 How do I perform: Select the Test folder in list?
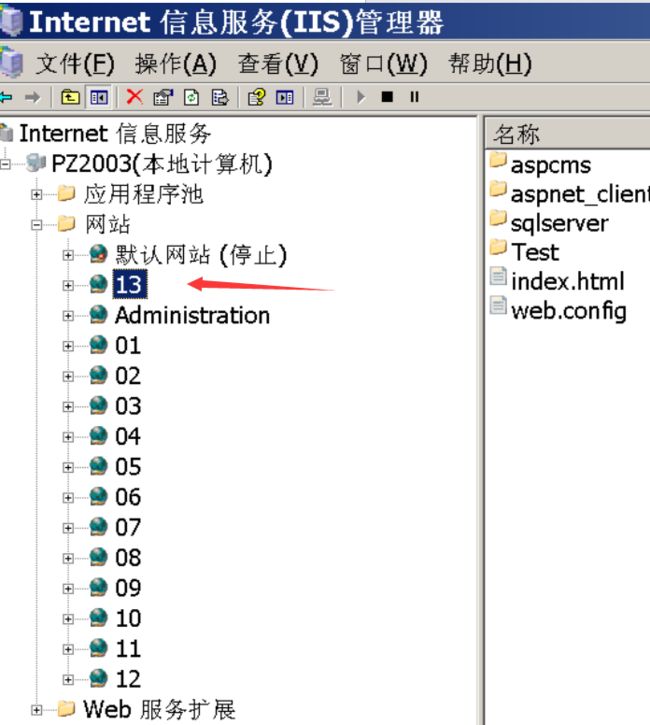[535, 252]
